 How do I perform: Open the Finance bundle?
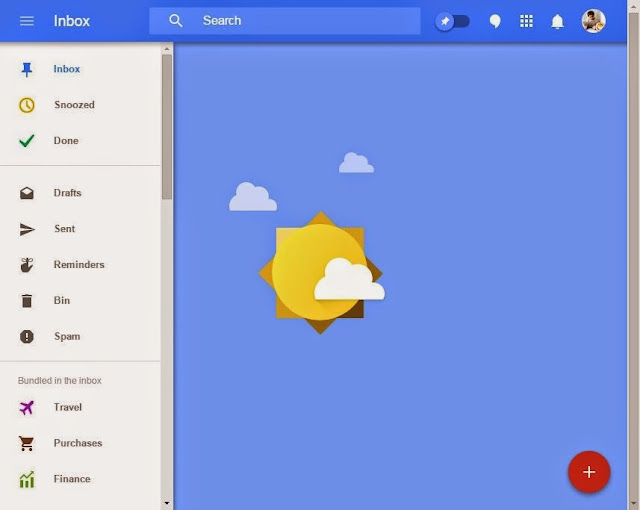[72, 479]
